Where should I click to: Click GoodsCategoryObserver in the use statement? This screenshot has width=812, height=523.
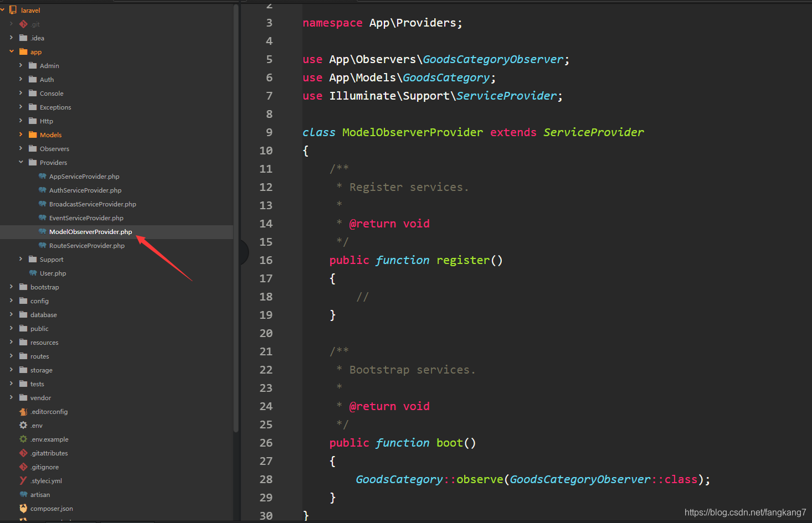(493, 59)
